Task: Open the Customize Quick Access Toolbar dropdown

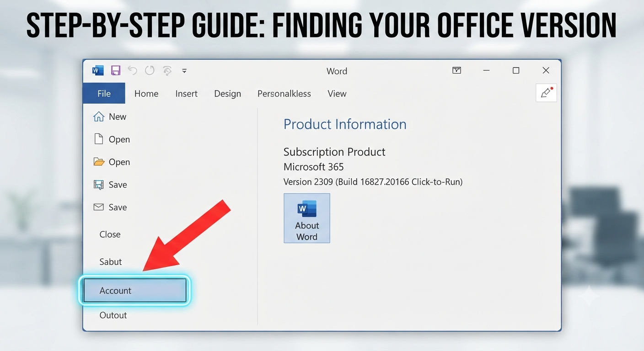Action: (184, 71)
